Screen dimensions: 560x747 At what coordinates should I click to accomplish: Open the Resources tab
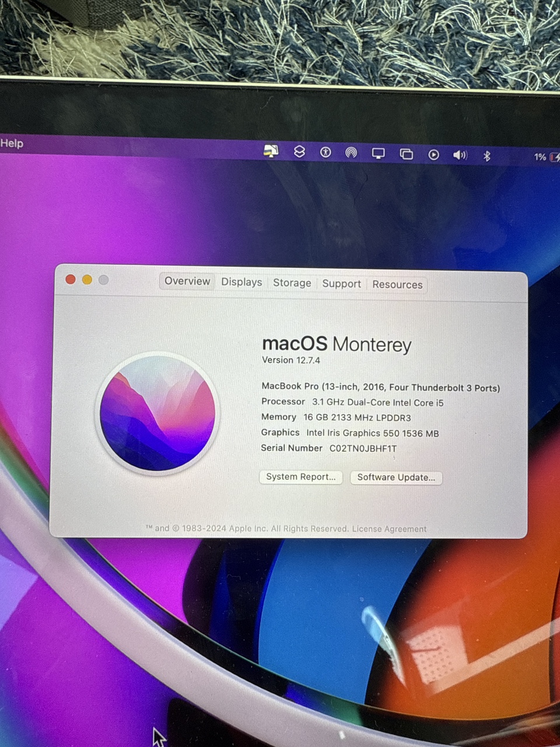click(397, 284)
